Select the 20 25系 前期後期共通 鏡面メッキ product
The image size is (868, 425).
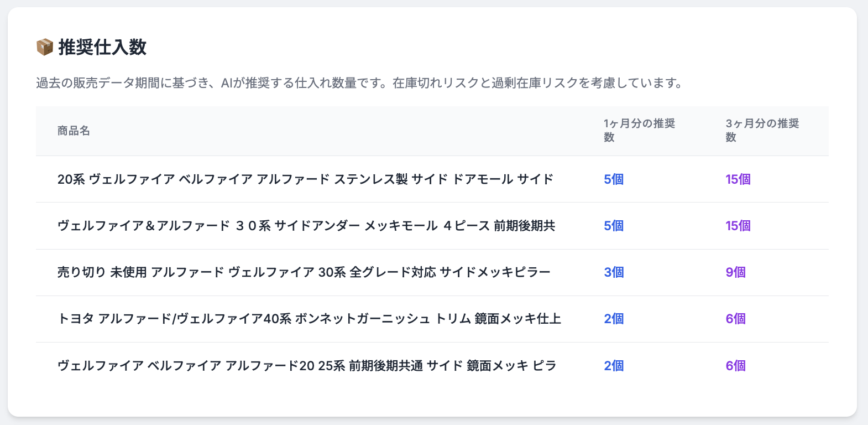[307, 366]
